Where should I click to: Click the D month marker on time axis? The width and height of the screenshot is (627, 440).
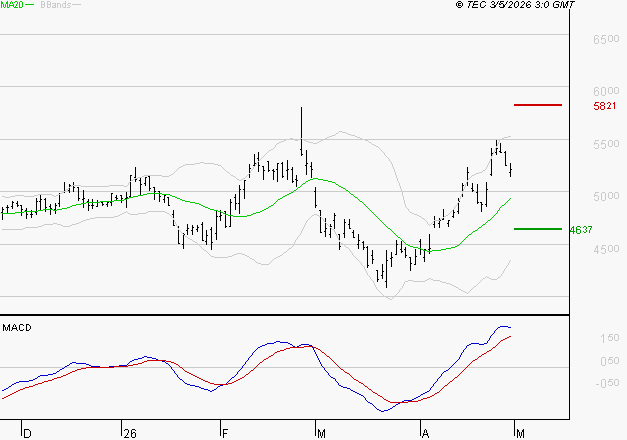point(27,434)
